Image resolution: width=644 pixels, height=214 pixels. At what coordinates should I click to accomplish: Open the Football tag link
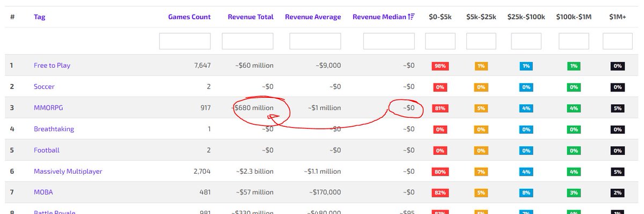[47, 151]
